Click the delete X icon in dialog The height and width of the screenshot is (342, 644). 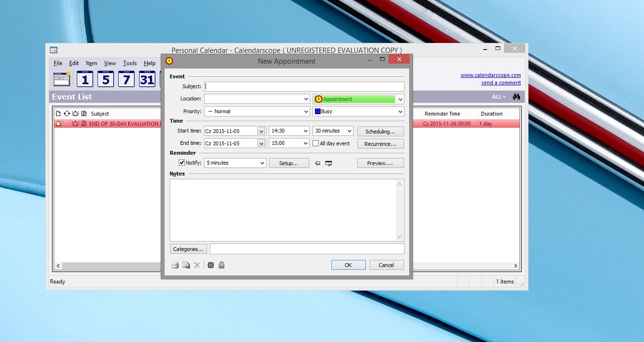[197, 265]
